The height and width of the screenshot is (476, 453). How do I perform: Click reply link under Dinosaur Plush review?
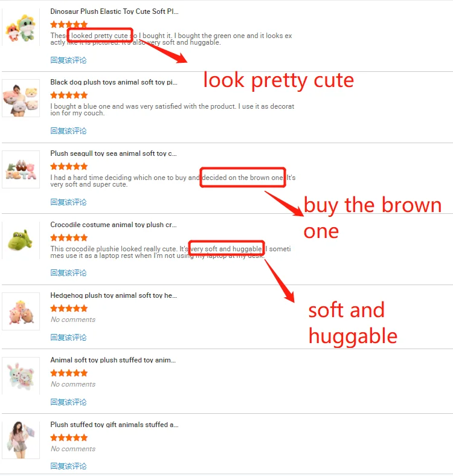[68, 60]
